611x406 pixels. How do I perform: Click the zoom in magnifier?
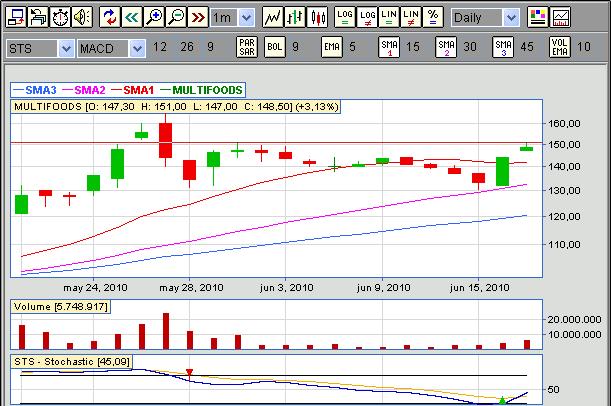tap(154, 17)
